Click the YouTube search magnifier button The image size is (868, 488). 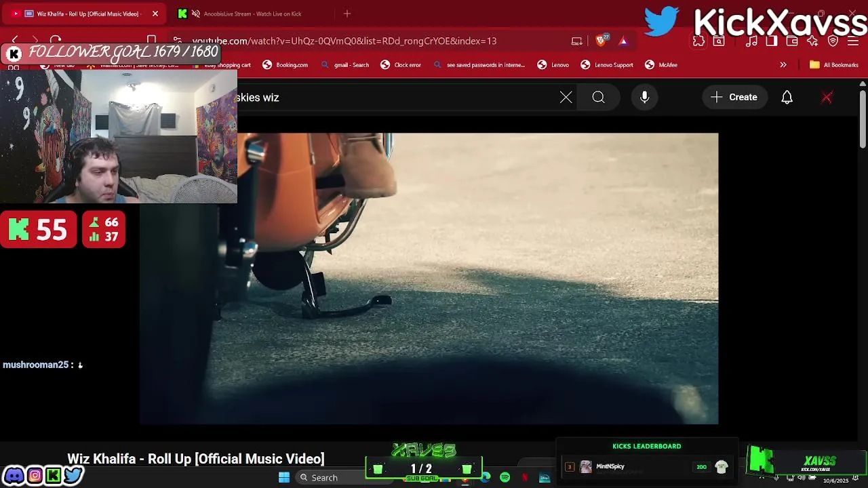point(599,98)
